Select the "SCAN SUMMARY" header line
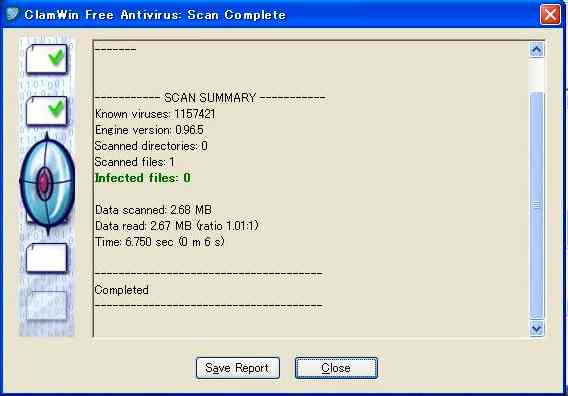The image size is (568, 396). coord(210,97)
